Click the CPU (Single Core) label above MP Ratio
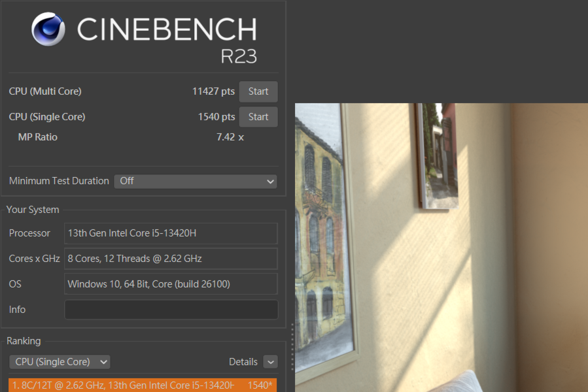Viewport: 588px width, 392px height. (47, 117)
